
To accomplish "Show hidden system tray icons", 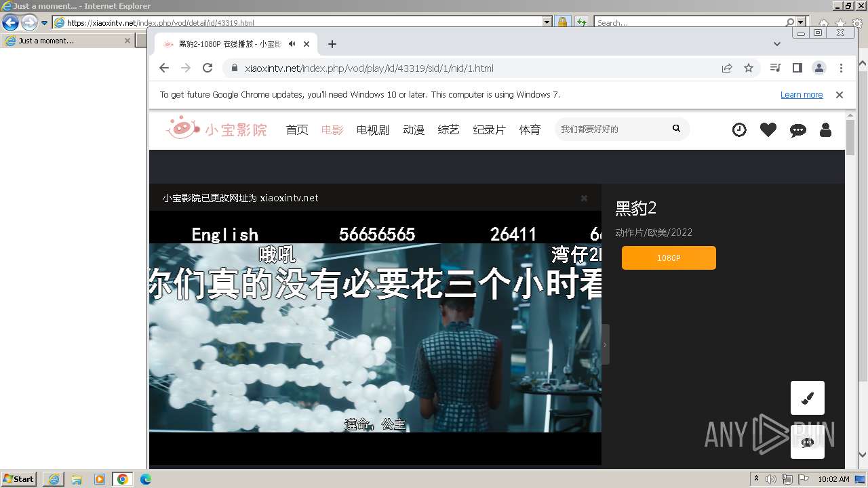I will tap(756, 479).
